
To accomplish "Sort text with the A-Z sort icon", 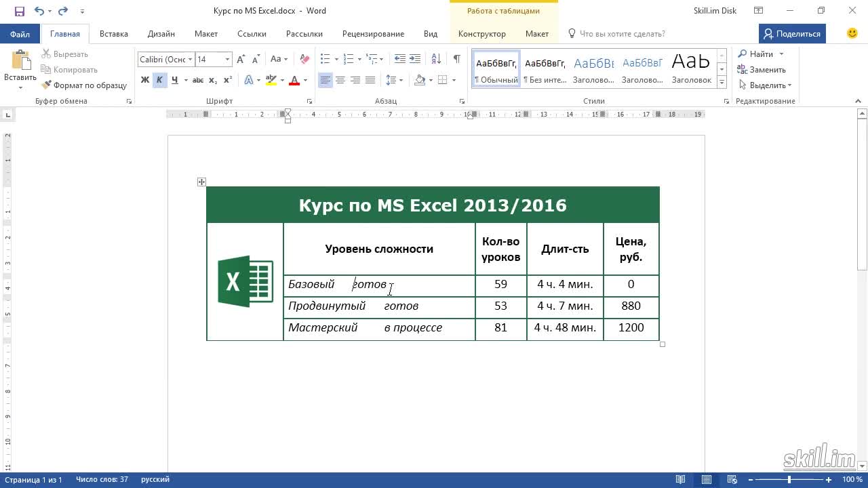I will tap(436, 60).
